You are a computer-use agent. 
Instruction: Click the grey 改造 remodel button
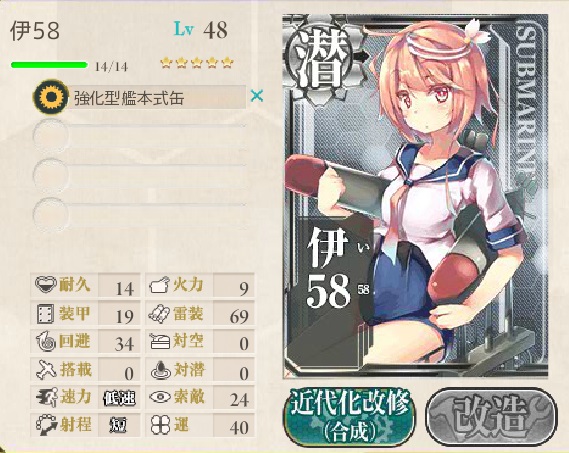pyautogui.click(x=491, y=417)
